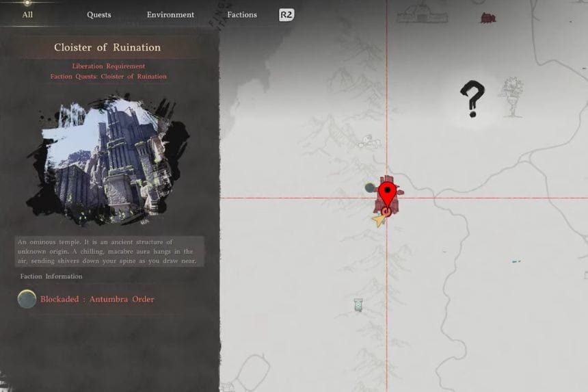Open the Quests filter tab
The image size is (588, 392).
click(x=99, y=14)
